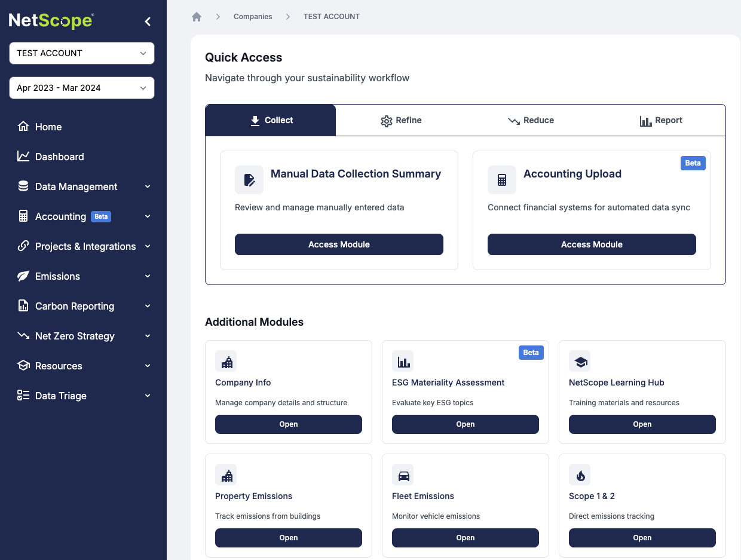
Task: Open Emissions using the leaf icon
Action: [23, 276]
